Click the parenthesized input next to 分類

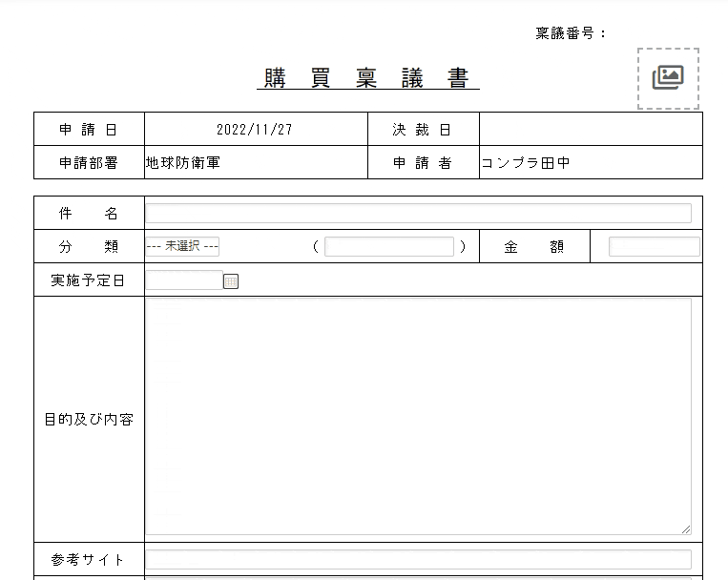click(x=389, y=246)
